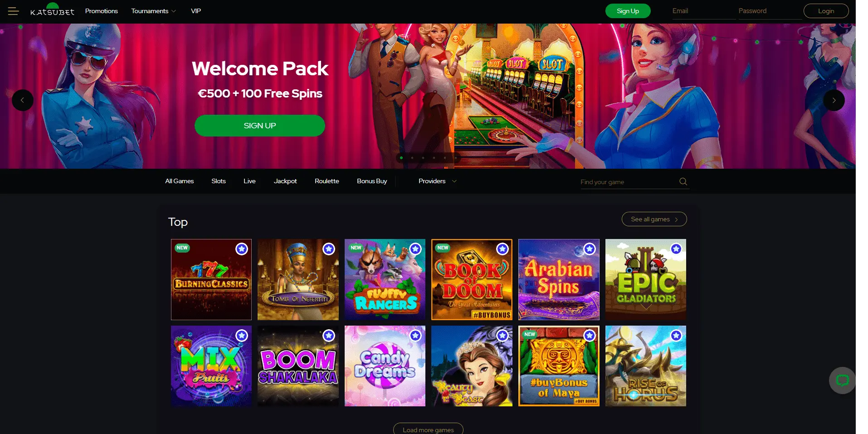Open the Providers dropdown
The height and width of the screenshot is (434, 868).
tap(438, 181)
